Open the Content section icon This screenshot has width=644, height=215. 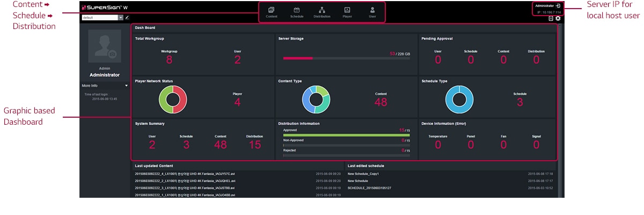click(x=271, y=10)
